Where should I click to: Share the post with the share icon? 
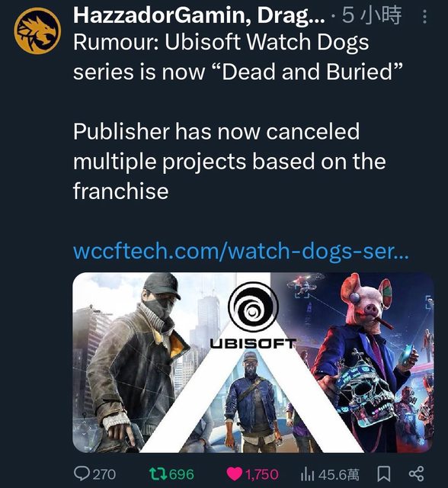(x=416, y=474)
